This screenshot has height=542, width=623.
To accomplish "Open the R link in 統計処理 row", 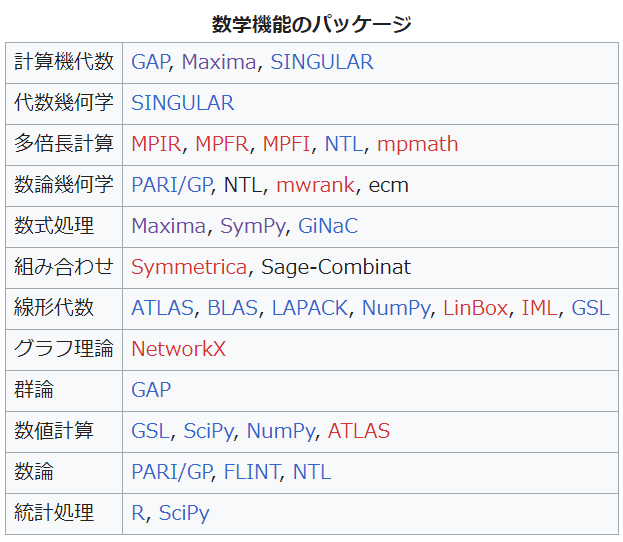I will (x=138, y=513).
